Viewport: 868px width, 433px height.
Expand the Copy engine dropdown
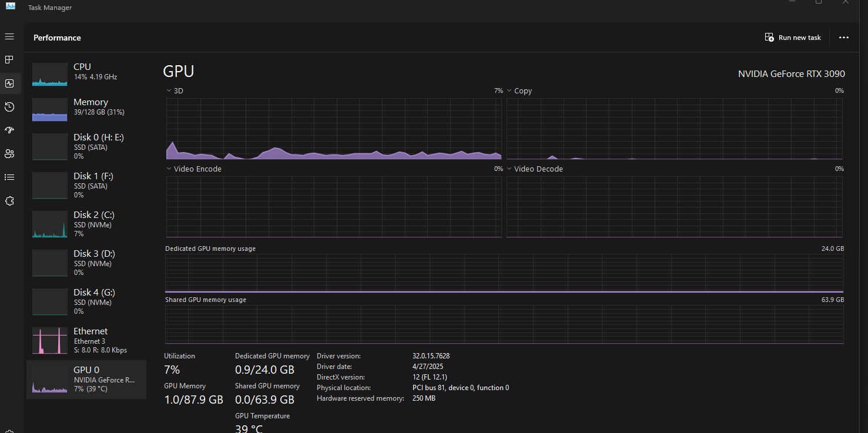pyautogui.click(x=520, y=91)
